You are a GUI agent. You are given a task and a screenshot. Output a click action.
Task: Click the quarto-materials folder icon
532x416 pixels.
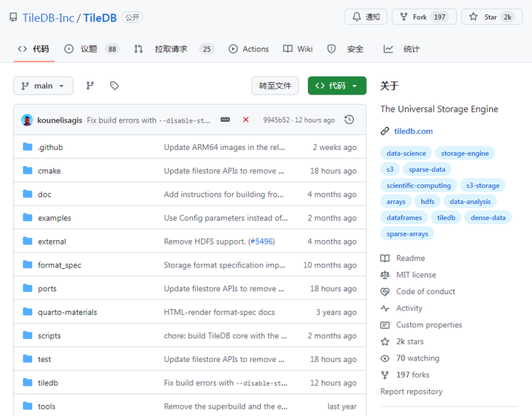[27, 312]
